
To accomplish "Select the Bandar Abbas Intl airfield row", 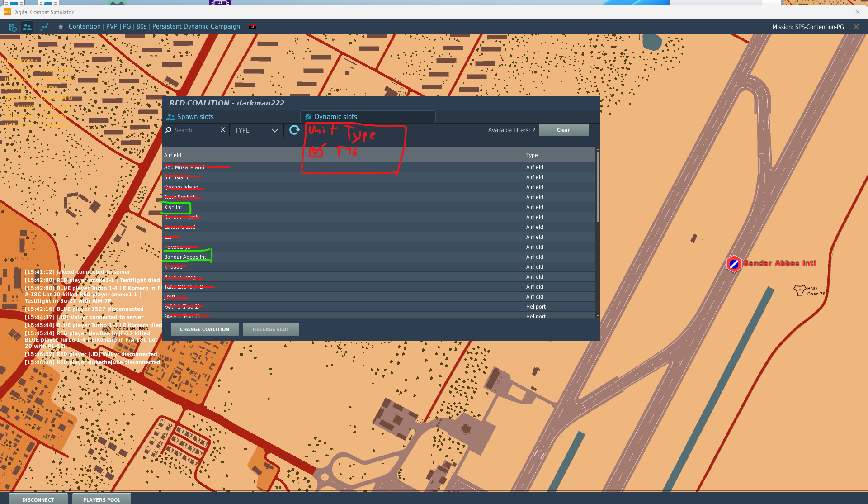I will [378, 257].
